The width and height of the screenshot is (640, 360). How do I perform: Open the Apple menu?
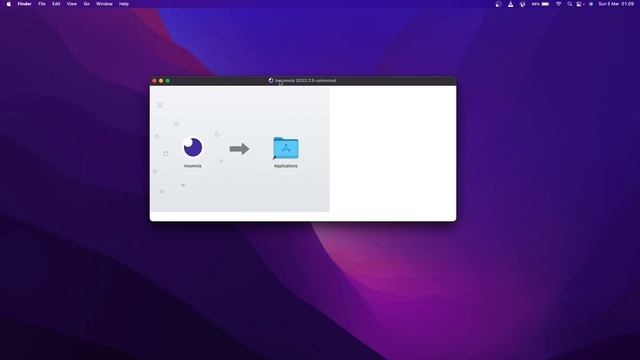coord(9,4)
